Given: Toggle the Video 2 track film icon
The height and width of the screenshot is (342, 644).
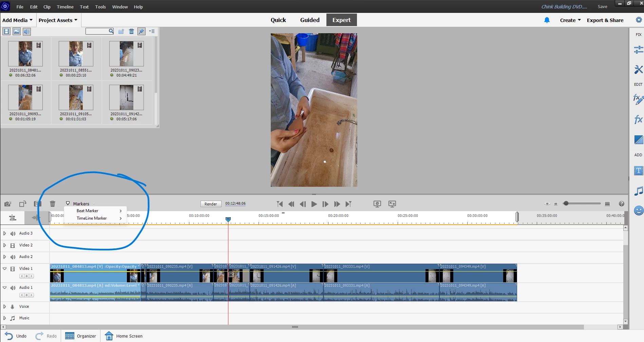Looking at the screenshot, I should point(13,245).
